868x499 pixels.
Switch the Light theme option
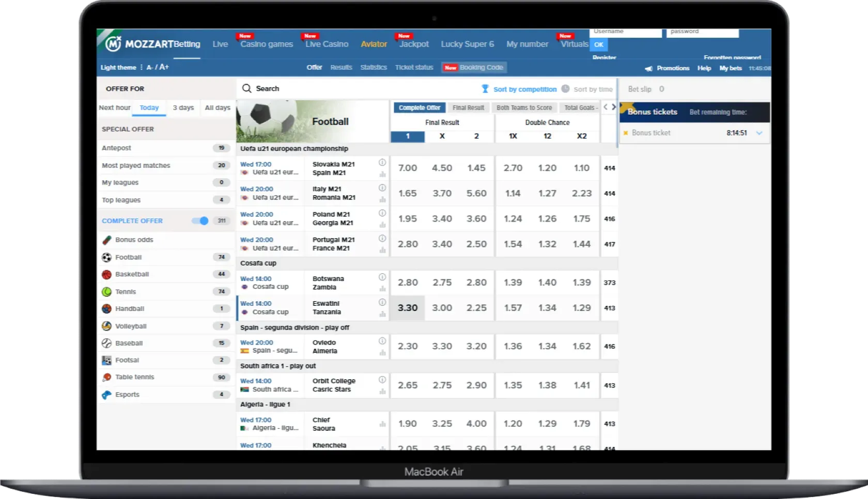[x=118, y=68]
